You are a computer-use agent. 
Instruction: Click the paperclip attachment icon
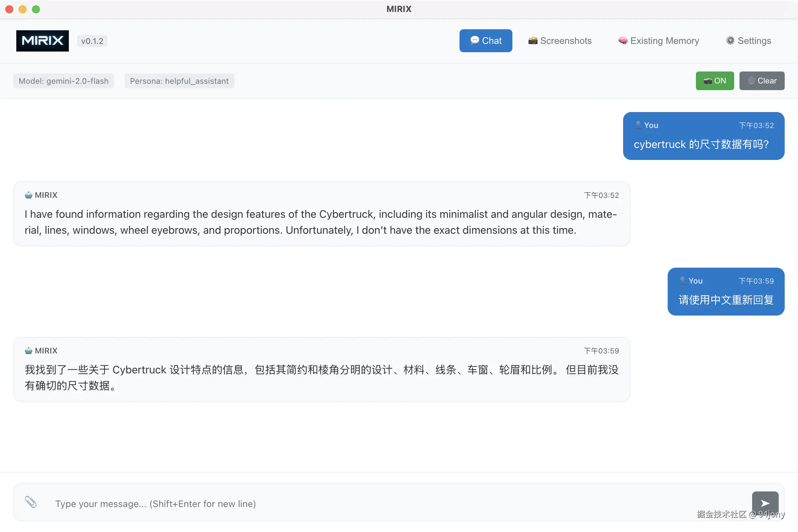coord(31,502)
